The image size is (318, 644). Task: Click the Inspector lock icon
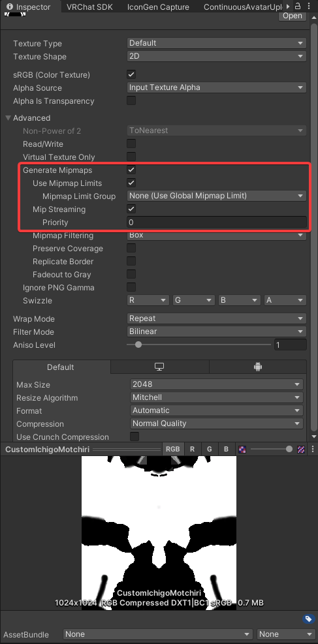click(x=298, y=6)
